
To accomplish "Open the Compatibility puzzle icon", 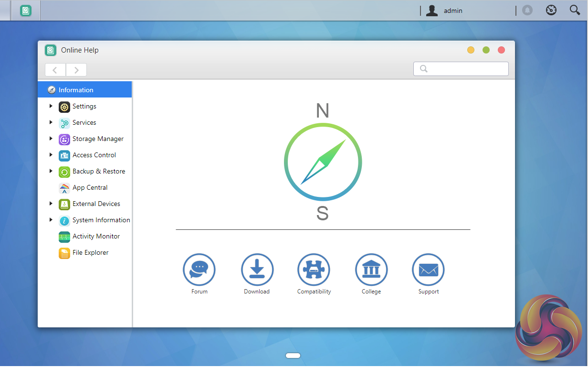I will pos(314,270).
